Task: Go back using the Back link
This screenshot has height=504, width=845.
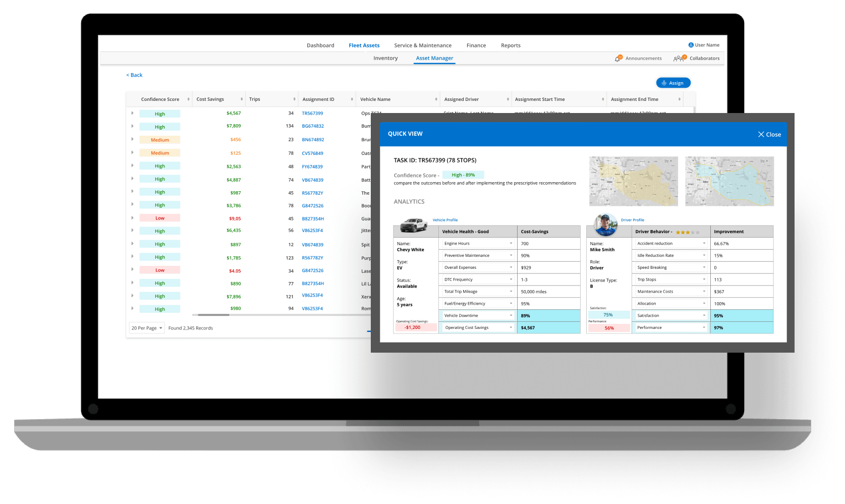Action: tap(134, 75)
